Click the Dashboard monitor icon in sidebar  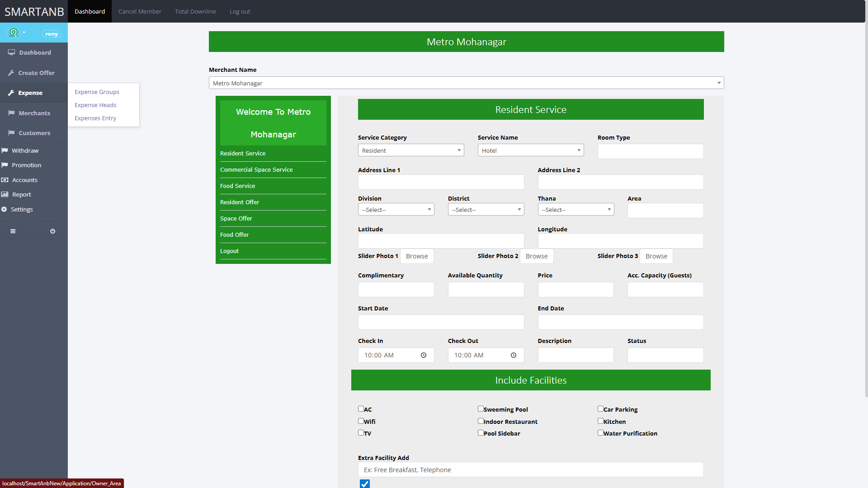click(x=11, y=52)
